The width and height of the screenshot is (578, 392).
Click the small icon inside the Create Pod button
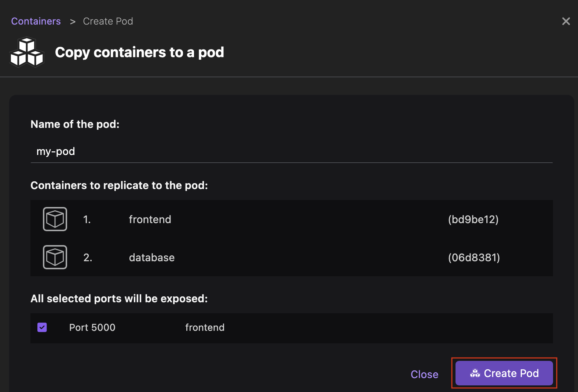(475, 373)
